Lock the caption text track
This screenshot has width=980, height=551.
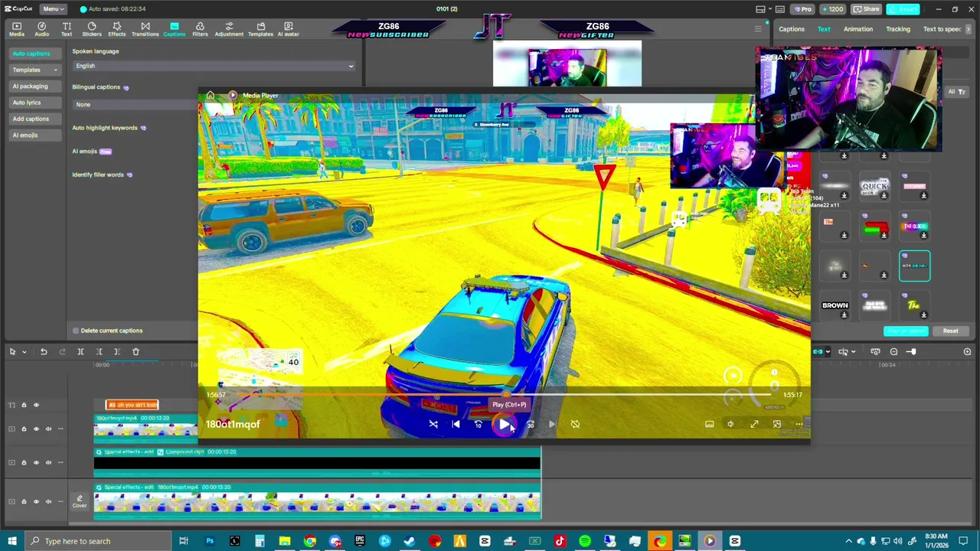(x=24, y=405)
